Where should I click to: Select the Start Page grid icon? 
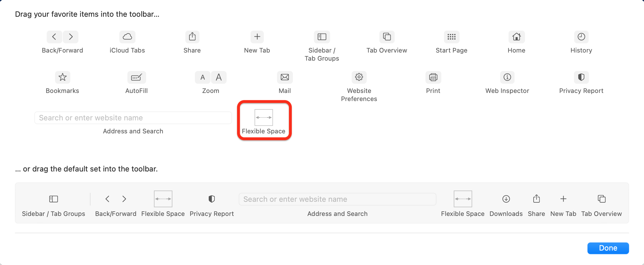click(451, 37)
